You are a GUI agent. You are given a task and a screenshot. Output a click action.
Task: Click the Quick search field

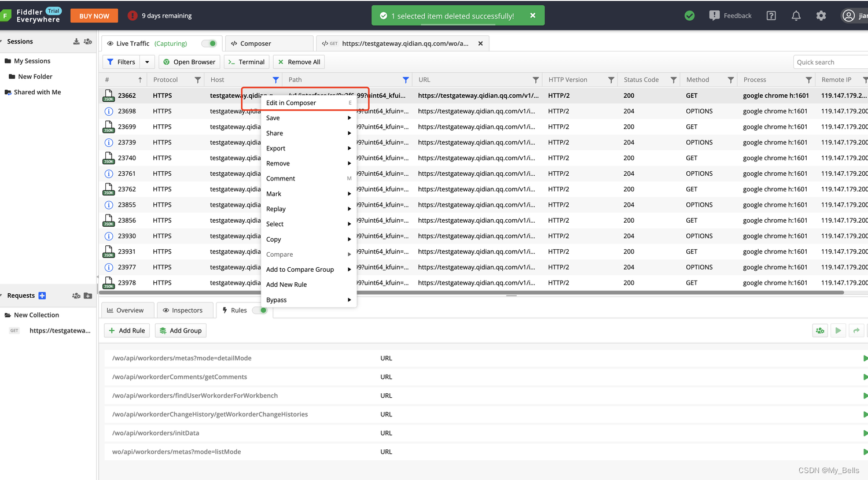pyautogui.click(x=830, y=62)
